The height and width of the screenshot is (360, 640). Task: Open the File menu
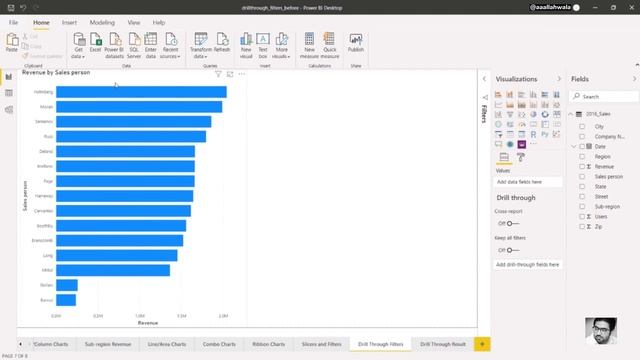coord(13,22)
